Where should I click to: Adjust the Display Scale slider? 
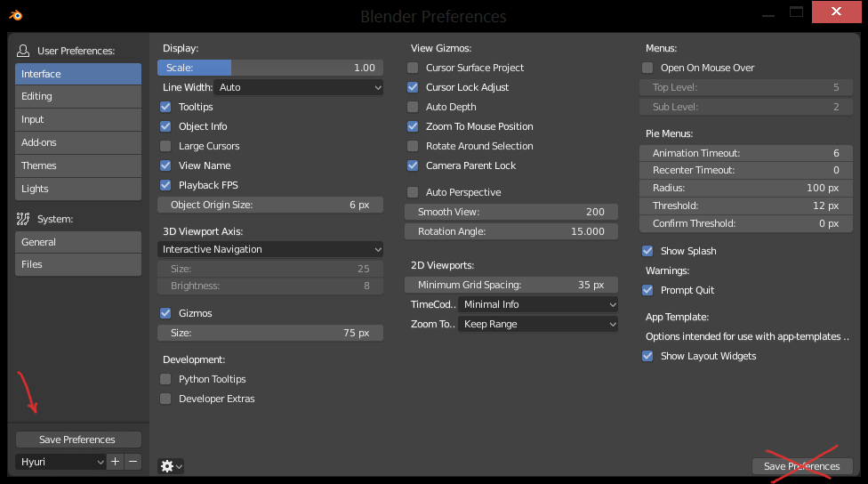pos(270,68)
